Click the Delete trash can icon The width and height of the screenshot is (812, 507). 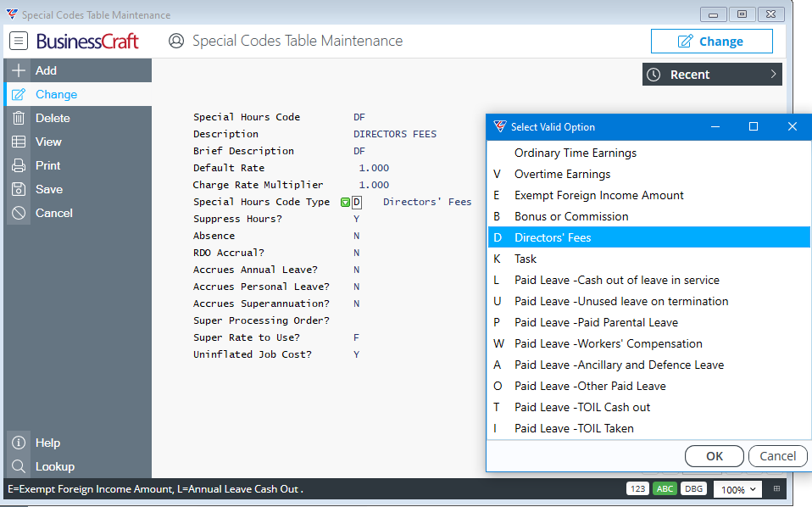(19, 118)
